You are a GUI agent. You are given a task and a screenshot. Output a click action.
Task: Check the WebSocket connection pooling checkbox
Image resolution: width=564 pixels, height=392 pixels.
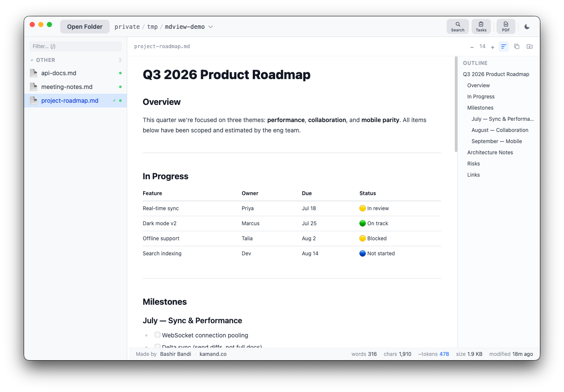(157, 335)
